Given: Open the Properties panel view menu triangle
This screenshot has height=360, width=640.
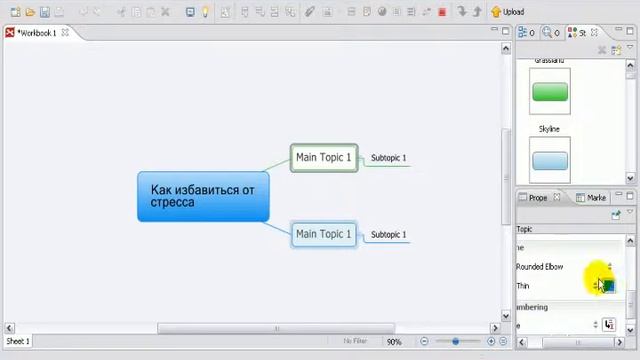Looking at the screenshot, I should coord(630,212).
